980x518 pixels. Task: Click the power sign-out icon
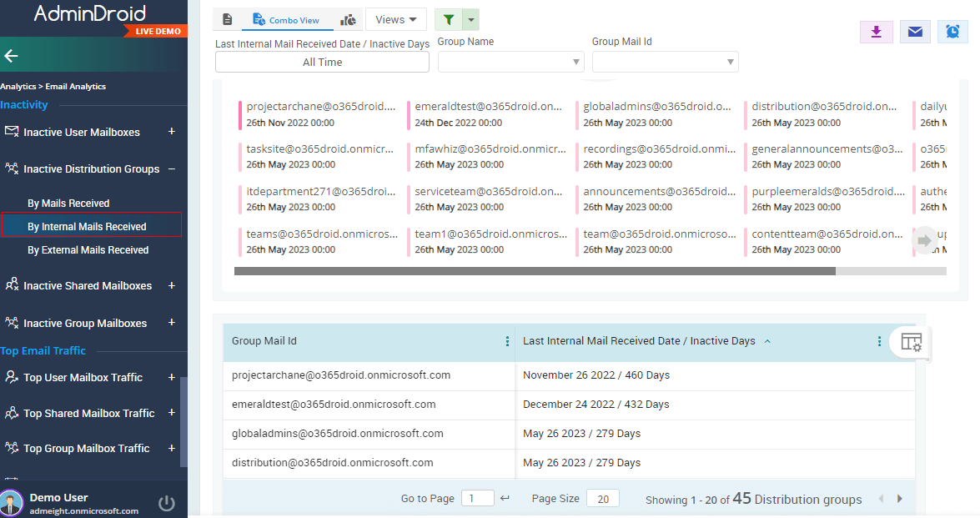pos(166,503)
